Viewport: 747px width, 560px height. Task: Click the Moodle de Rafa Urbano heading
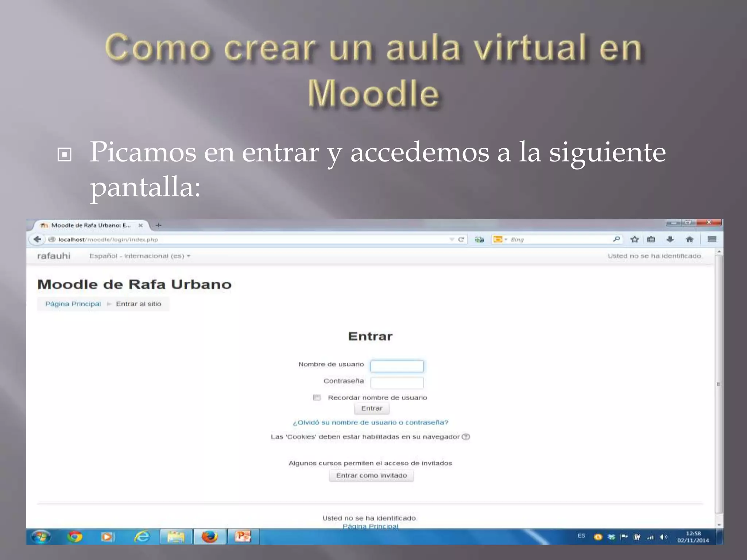pos(135,284)
